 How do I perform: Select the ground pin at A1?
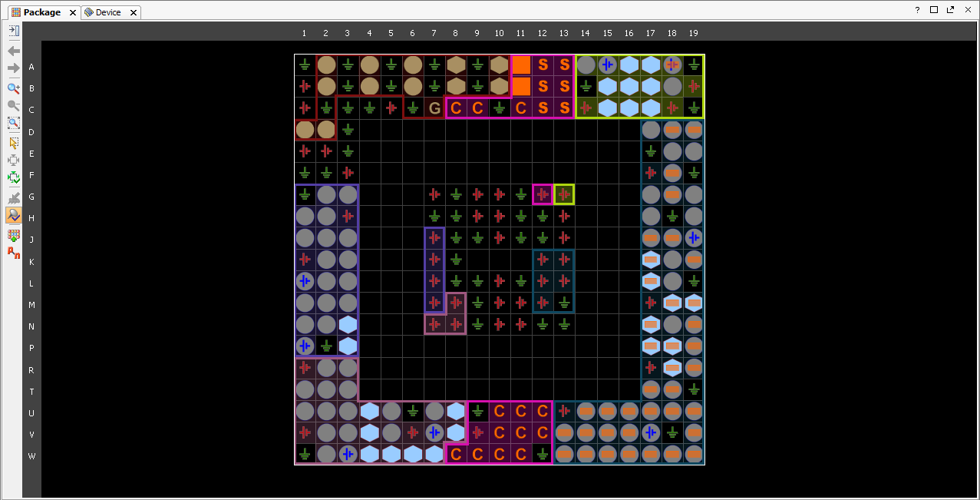click(x=305, y=65)
